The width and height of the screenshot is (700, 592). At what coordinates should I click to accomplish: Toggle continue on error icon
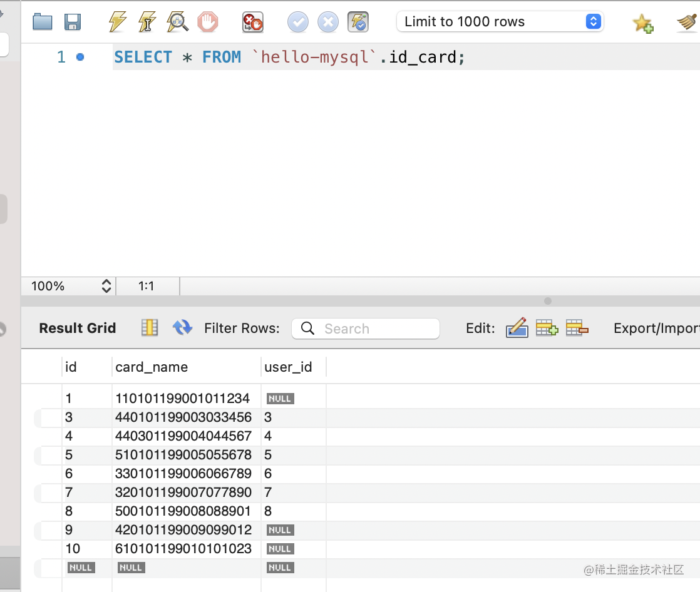(253, 22)
